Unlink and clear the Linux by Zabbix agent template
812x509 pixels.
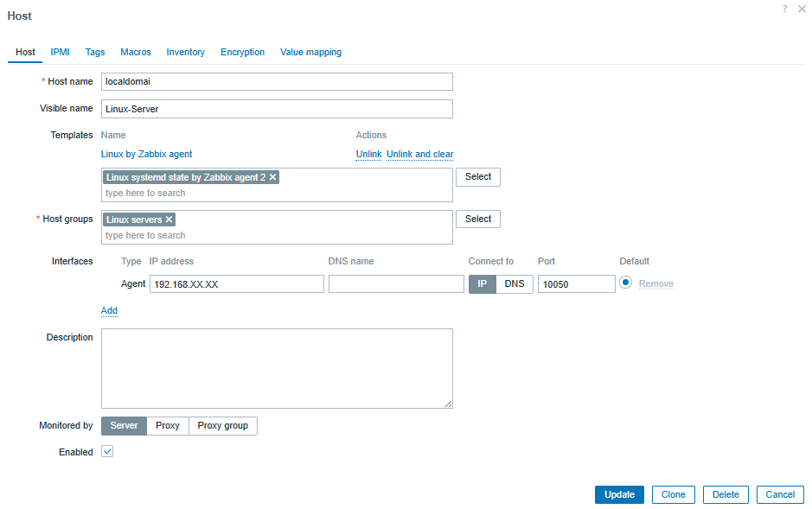click(x=420, y=154)
